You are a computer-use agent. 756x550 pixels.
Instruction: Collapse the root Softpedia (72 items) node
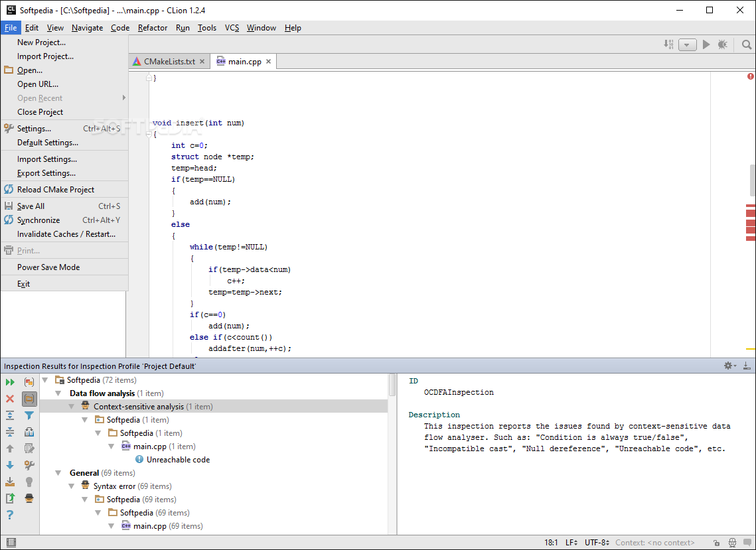45,380
